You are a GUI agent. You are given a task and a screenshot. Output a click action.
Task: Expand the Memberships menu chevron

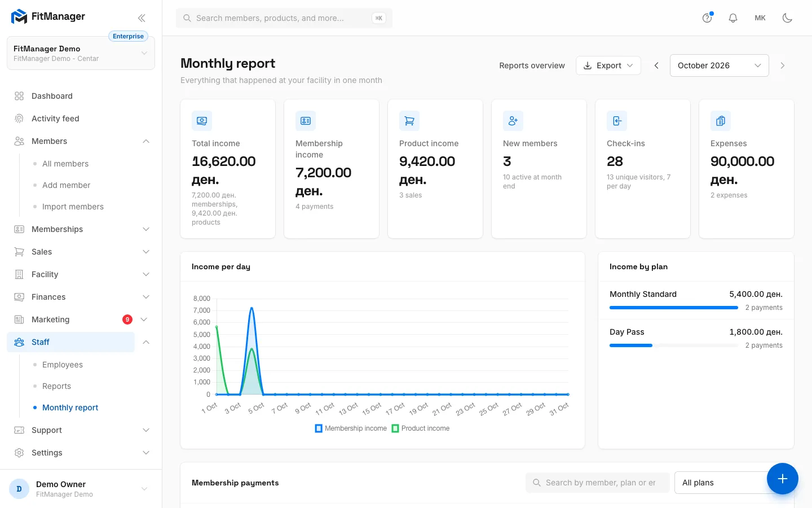coord(146,229)
